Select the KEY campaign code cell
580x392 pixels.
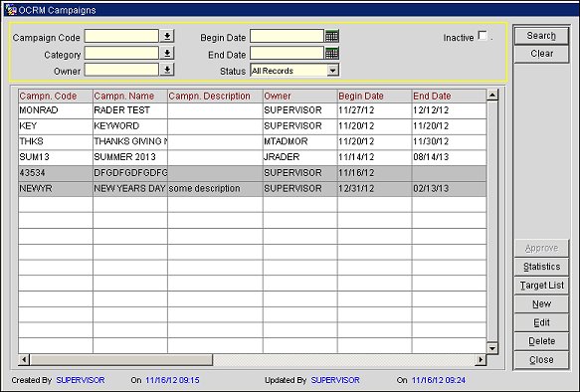coord(56,126)
